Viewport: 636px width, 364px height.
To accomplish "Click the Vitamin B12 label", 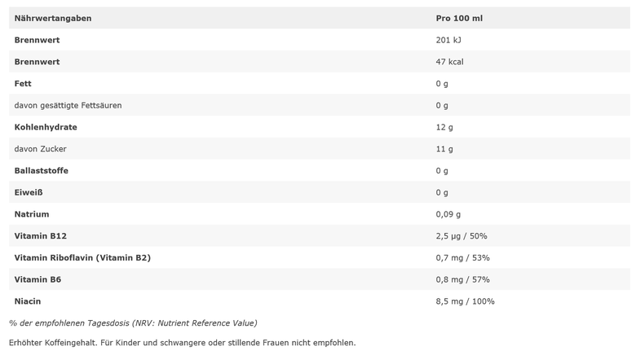I will 41,236.
